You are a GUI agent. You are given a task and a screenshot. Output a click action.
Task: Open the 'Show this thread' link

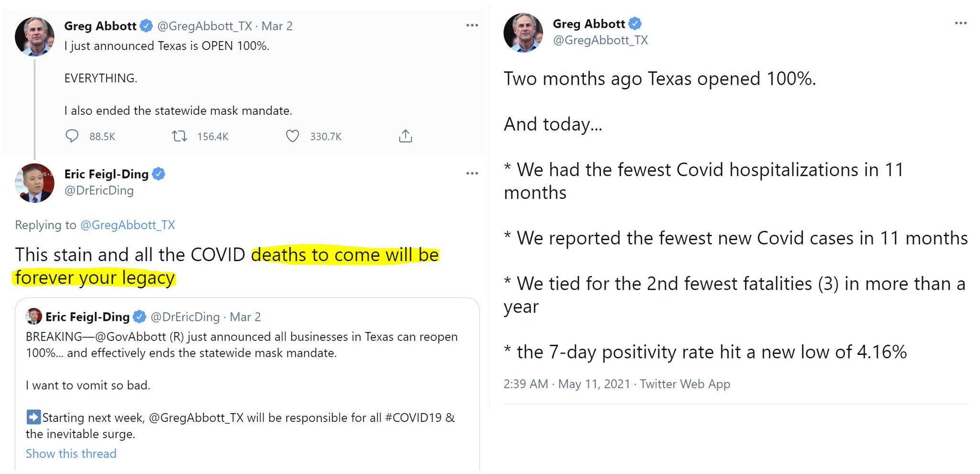click(x=71, y=453)
